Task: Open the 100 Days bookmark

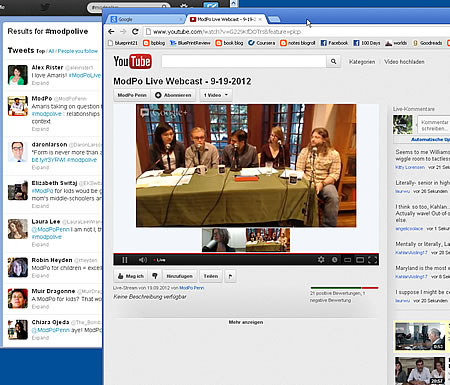Action: (x=367, y=43)
